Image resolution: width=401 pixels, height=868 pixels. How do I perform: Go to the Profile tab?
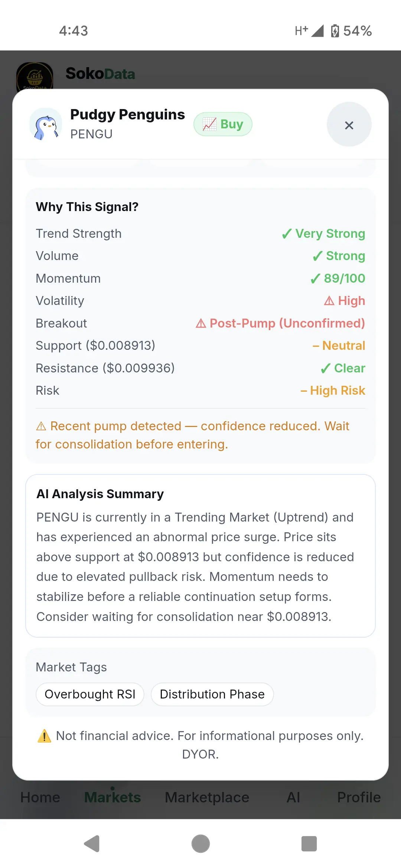359,797
